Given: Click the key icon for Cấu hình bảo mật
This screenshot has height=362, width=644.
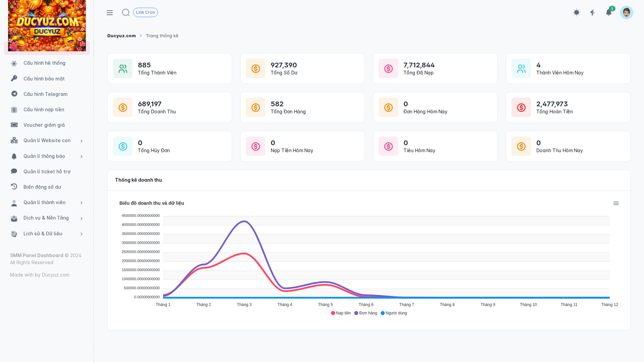Looking at the screenshot, I should 14,78.
